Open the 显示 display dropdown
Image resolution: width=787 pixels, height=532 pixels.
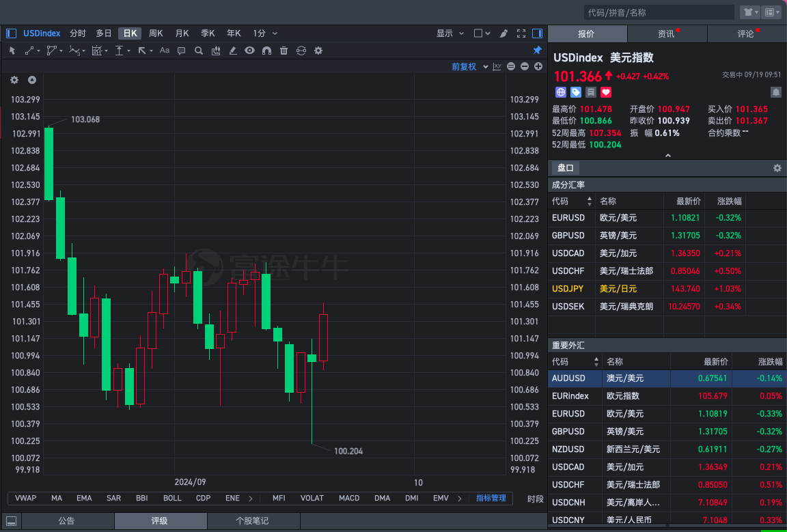[450, 33]
